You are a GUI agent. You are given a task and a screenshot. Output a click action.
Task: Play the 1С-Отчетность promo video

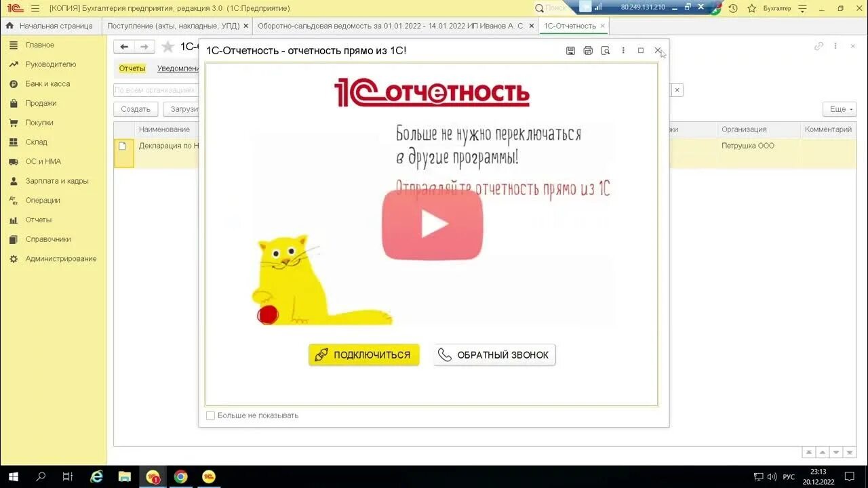[x=433, y=225]
